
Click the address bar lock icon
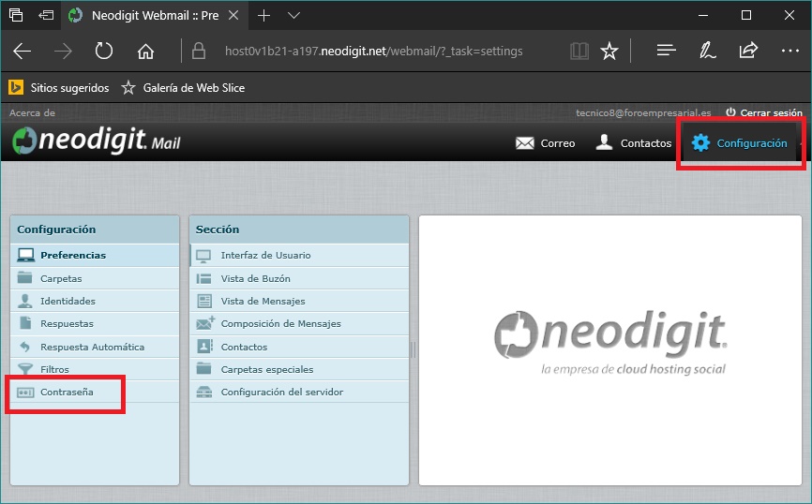tap(199, 51)
